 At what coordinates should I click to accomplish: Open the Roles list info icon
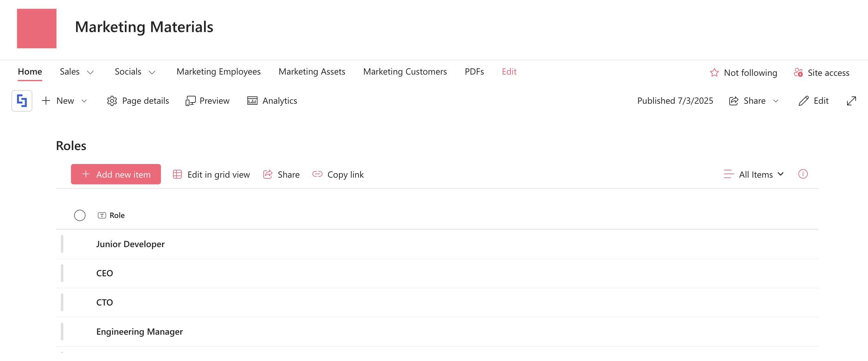coord(803,174)
